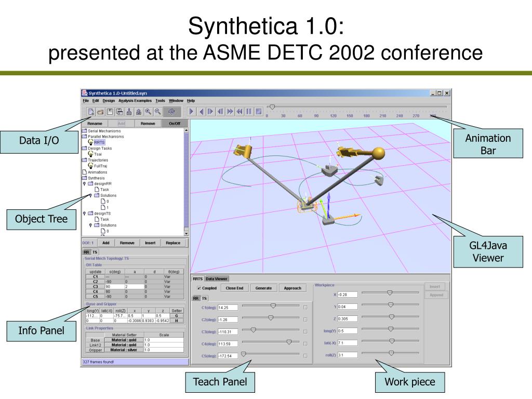Click the rotate view arrows icon

click(171, 112)
